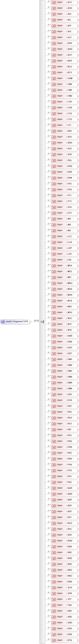The image size is (79, 644).
Task: Select the ': MRG' reference label
Action: click(69, 283)
